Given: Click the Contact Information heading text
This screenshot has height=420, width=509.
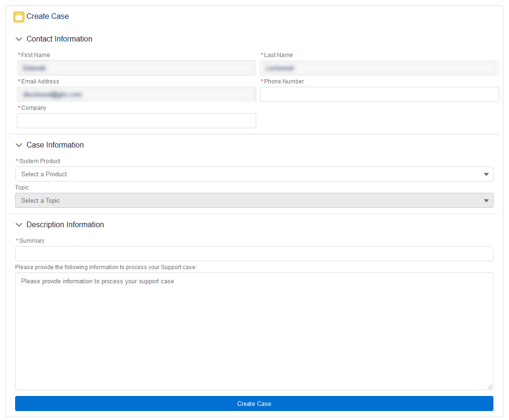Looking at the screenshot, I should 59,39.
